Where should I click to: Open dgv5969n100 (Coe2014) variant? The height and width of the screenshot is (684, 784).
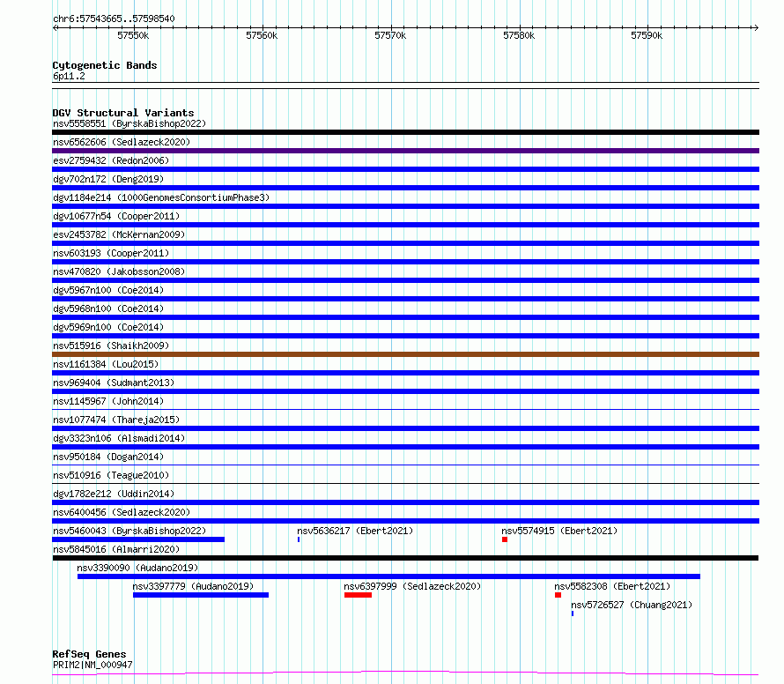[x=108, y=327]
